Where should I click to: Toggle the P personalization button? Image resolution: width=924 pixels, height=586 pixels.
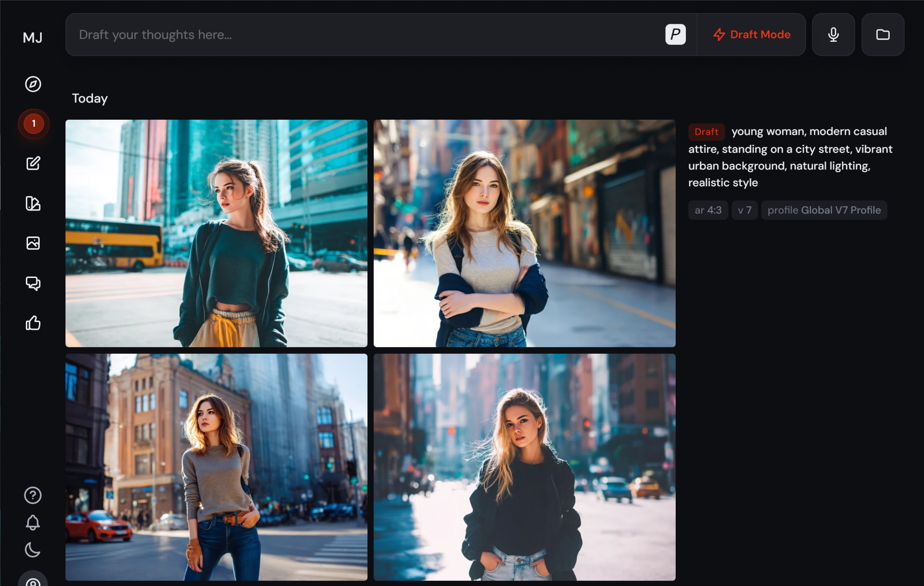pyautogui.click(x=675, y=35)
